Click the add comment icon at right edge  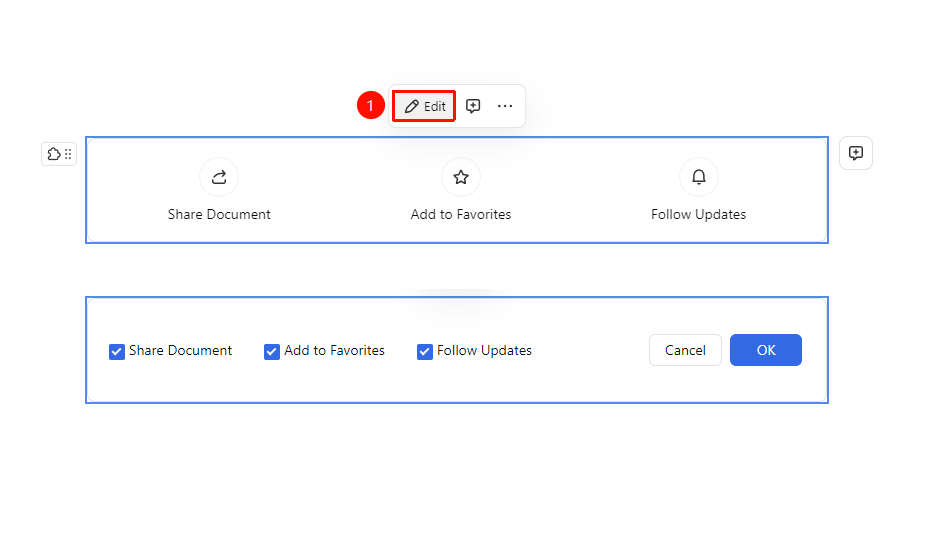(856, 153)
